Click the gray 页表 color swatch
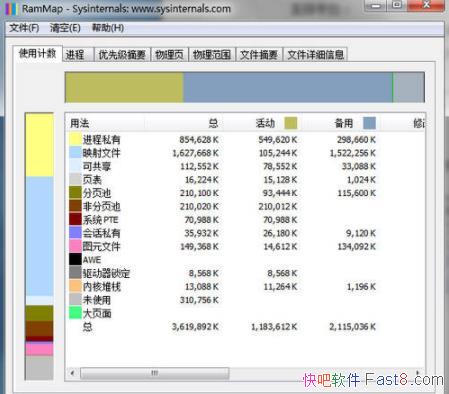Viewport: 449px width, 394px height. click(75, 179)
